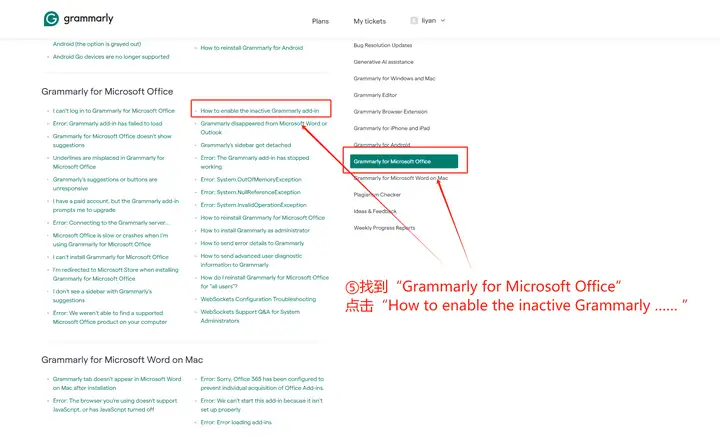Open My tickets in header
720x437 pixels.
(x=370, y=21)
